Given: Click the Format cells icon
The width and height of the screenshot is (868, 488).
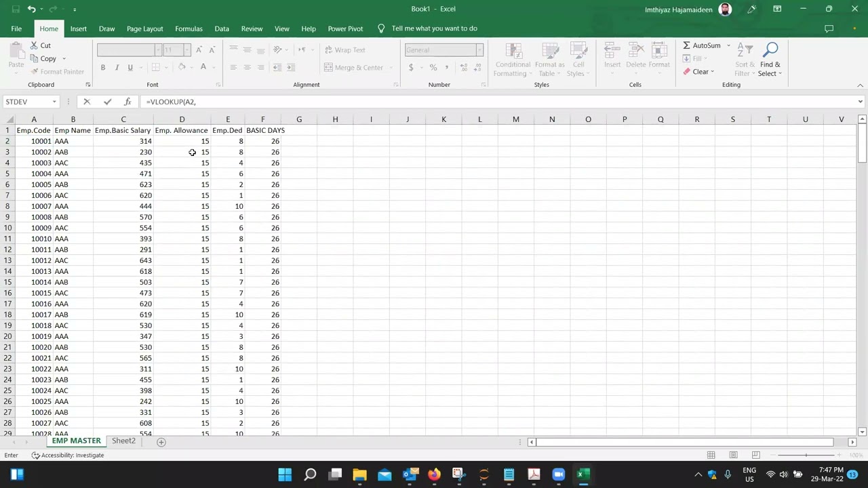Looking at the screenshot, I should (658, 56).
